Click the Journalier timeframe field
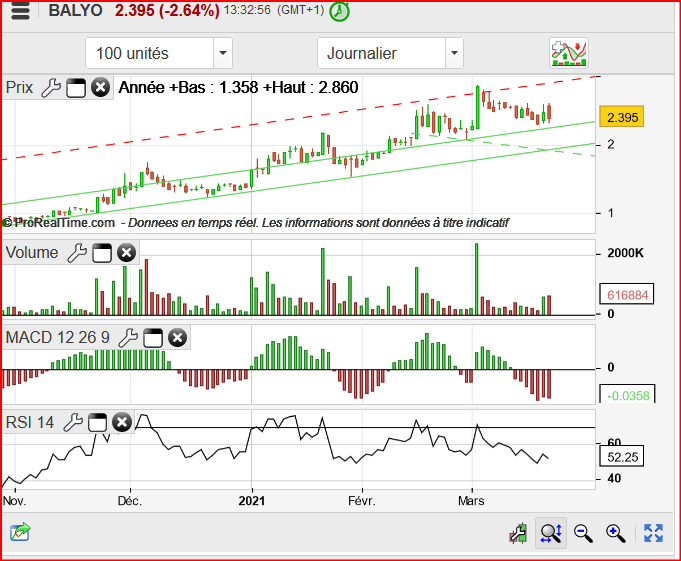The width and height of the screenshot is (681, 561). click(x=382, y=53)
